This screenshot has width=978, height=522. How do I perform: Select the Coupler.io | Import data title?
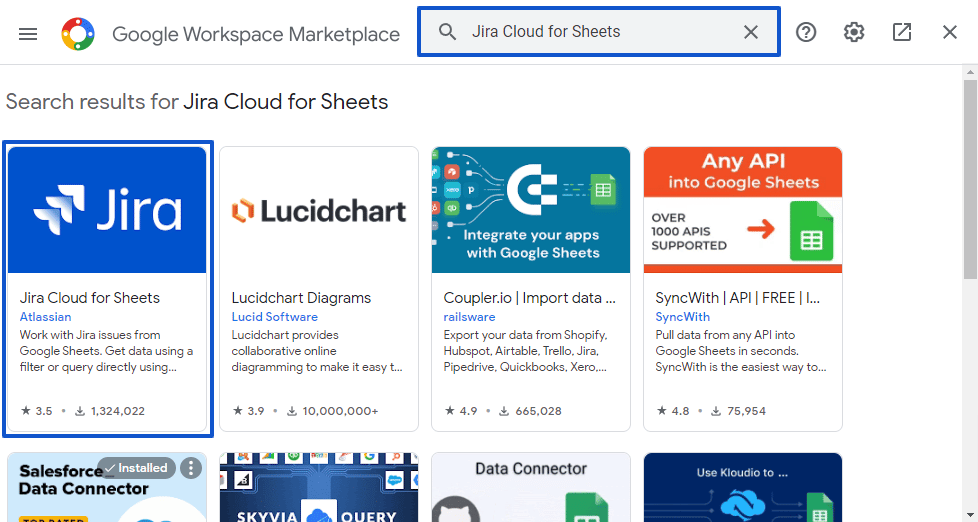click(x=530, y=298)
